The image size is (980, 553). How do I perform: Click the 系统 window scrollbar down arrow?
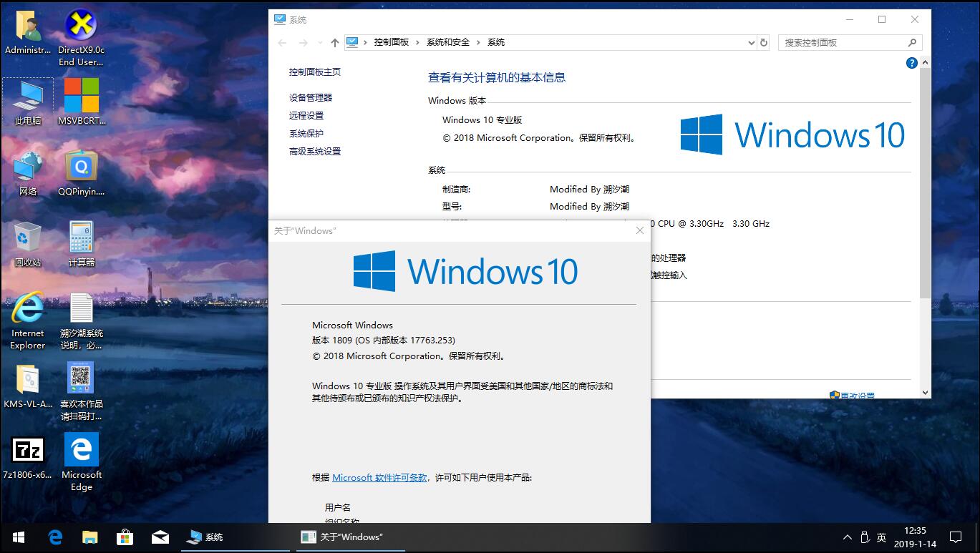pos(925,392)
